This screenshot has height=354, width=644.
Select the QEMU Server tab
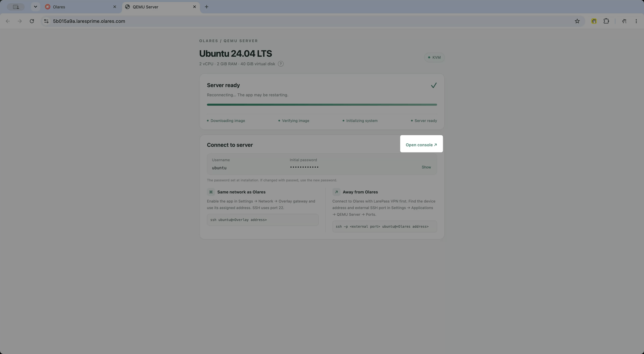tap(161, 7)
